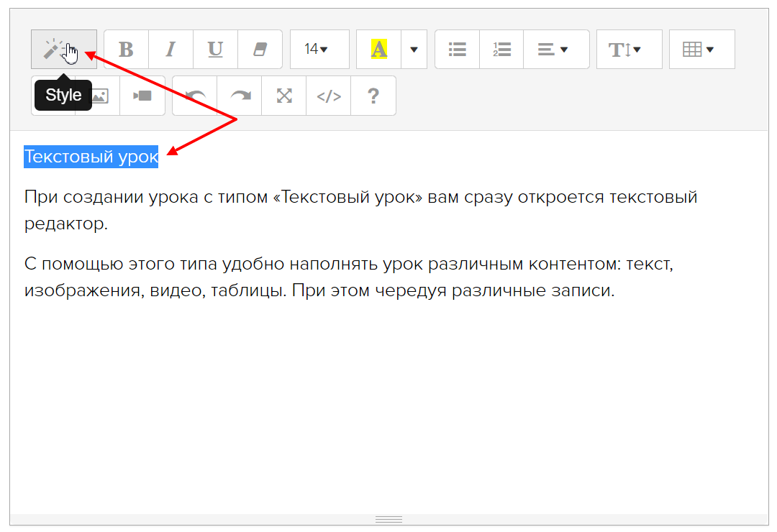The image size is (777, 532).
Task: Click the insert picture icon
Action: click(x=99, y=96)
